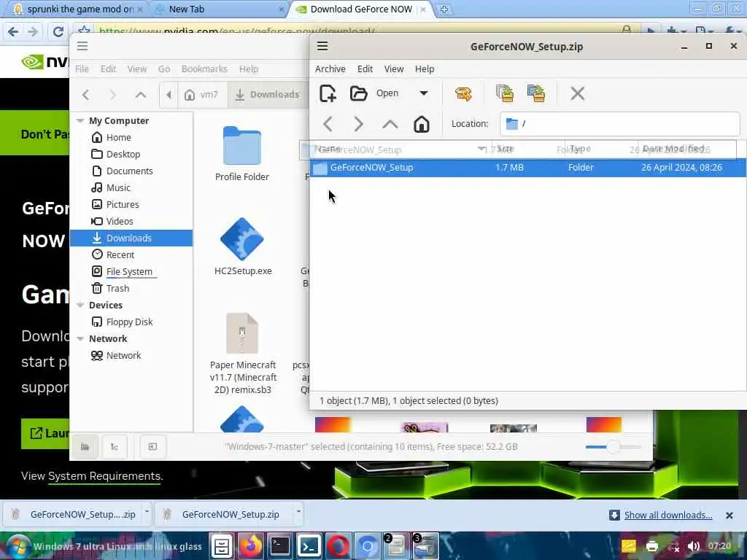
Task: Hide the sidebar toggle in file manager
Action: click(x=152, y=447)
